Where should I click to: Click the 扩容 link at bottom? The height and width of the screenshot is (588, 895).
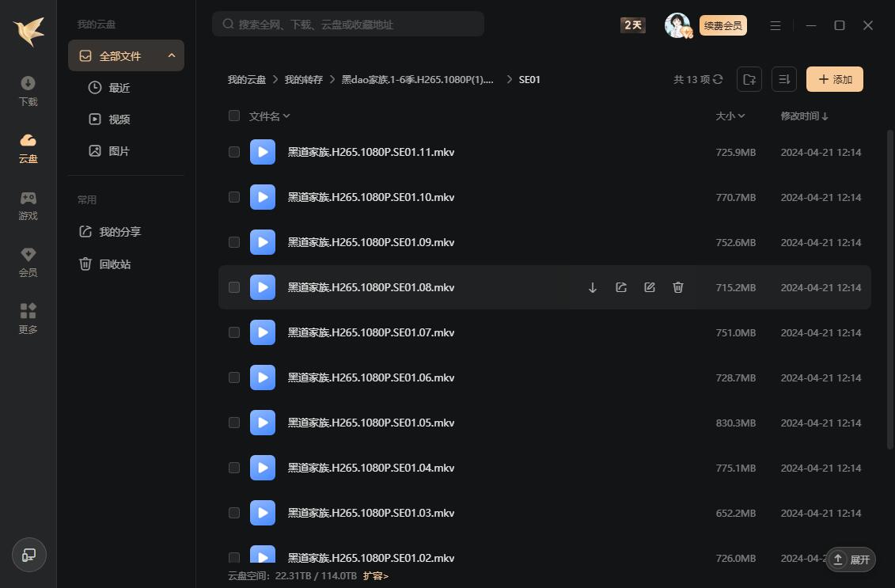coord(376,576)
